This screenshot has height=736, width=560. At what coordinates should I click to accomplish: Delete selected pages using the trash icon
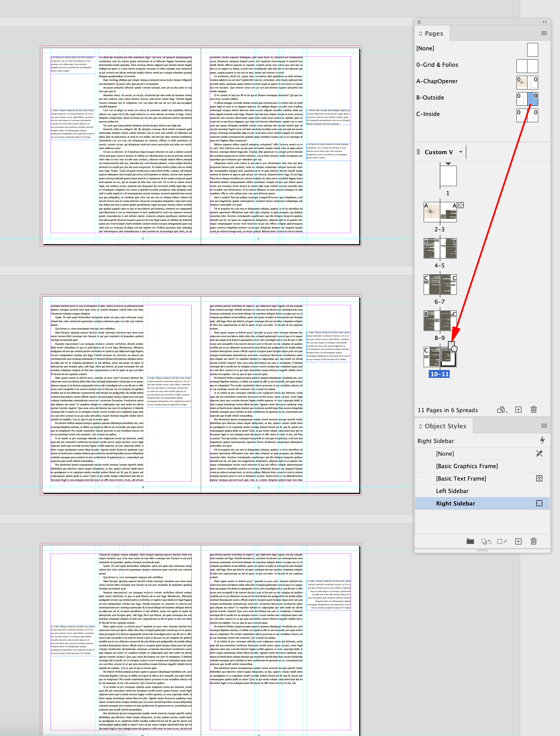(534, 410)
